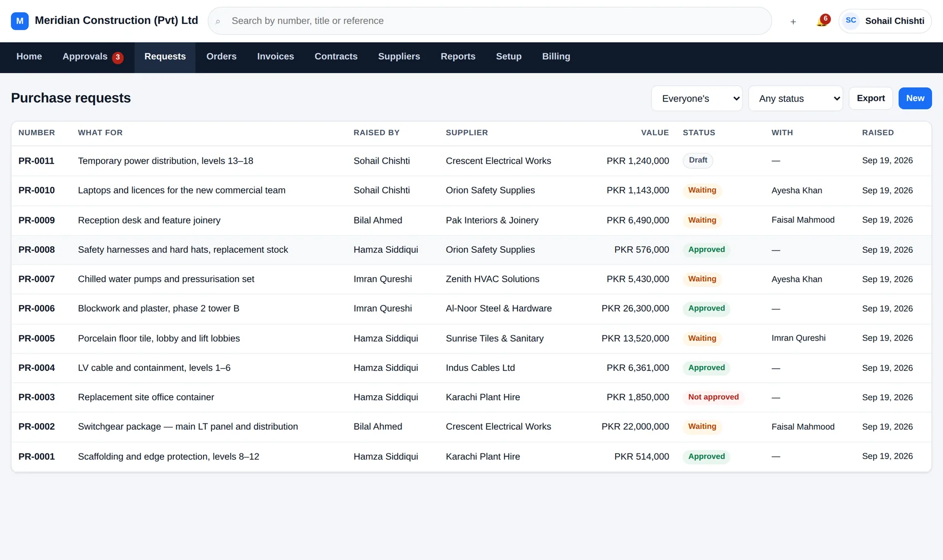Click Approved badge in PR-0008 row
Screen dimensions: 943x560
[706, 250]
